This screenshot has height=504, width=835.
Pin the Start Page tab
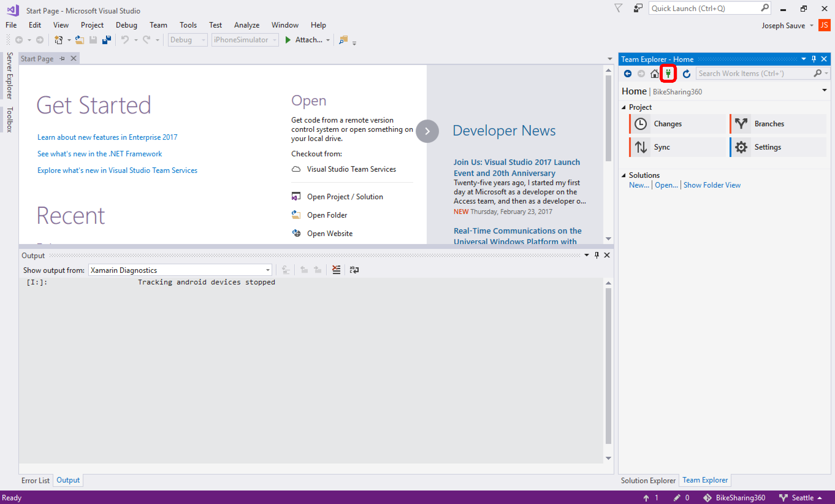coord(62,59)
